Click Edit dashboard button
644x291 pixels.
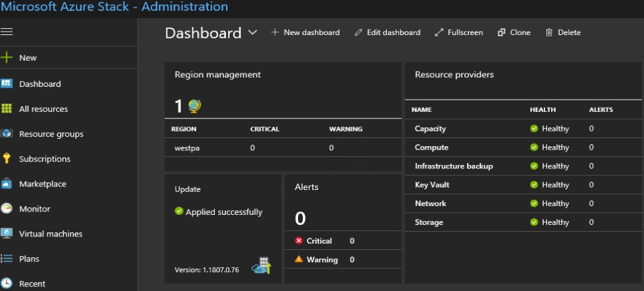(388, 32)
